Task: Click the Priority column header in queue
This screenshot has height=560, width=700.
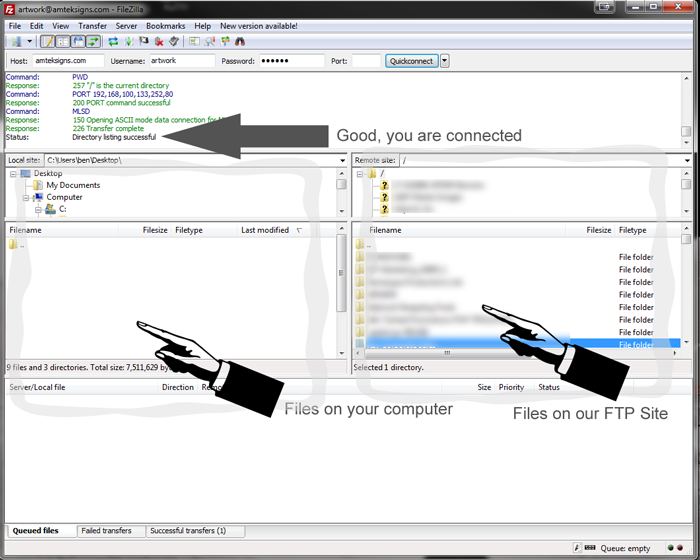Action: 511,387
